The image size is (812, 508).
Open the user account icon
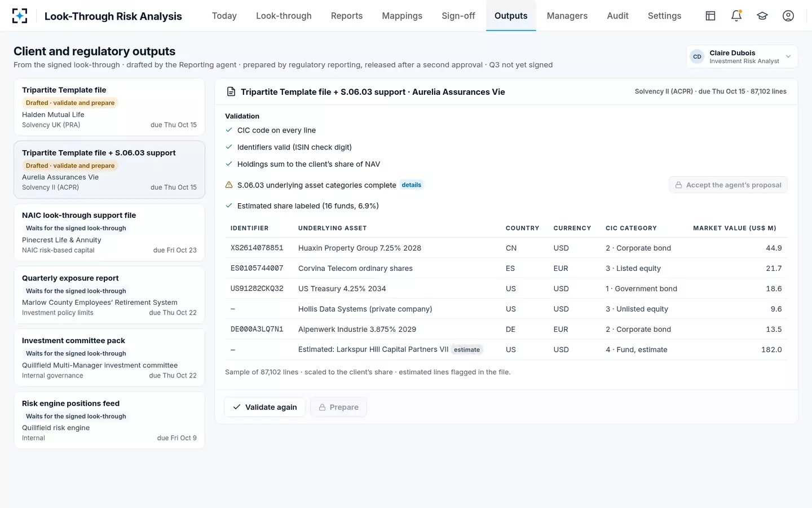788,16
